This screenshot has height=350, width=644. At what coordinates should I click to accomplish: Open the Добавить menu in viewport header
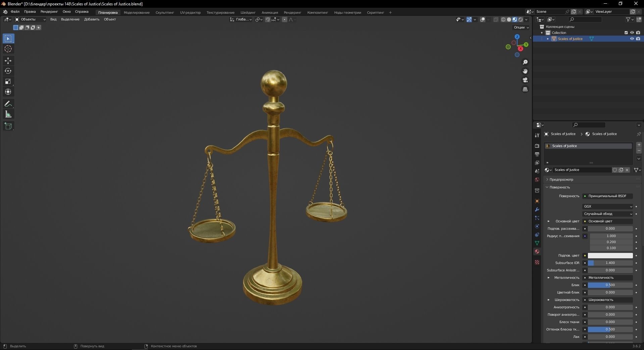(x=92, y=19)
